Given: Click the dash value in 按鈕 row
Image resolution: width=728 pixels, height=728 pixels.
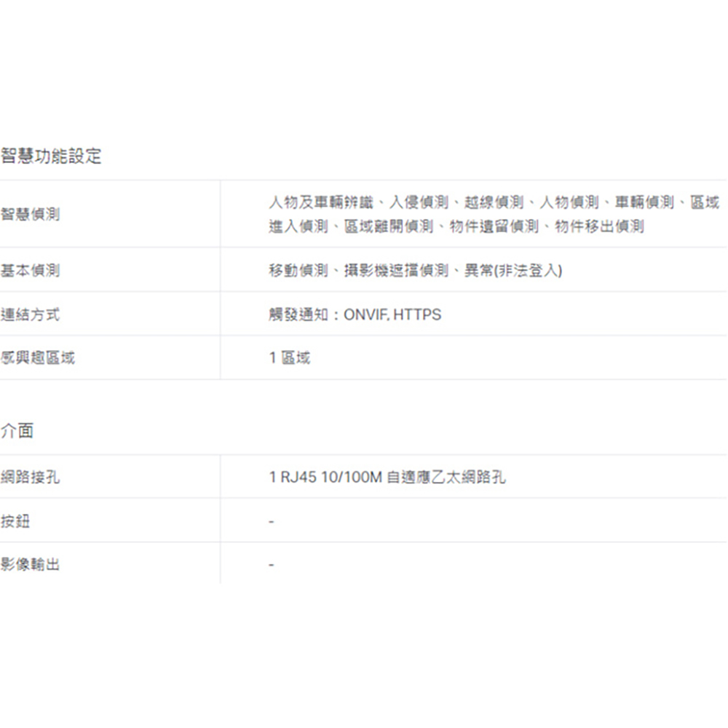Looking at the screenshot, I should tap(271, 522).
